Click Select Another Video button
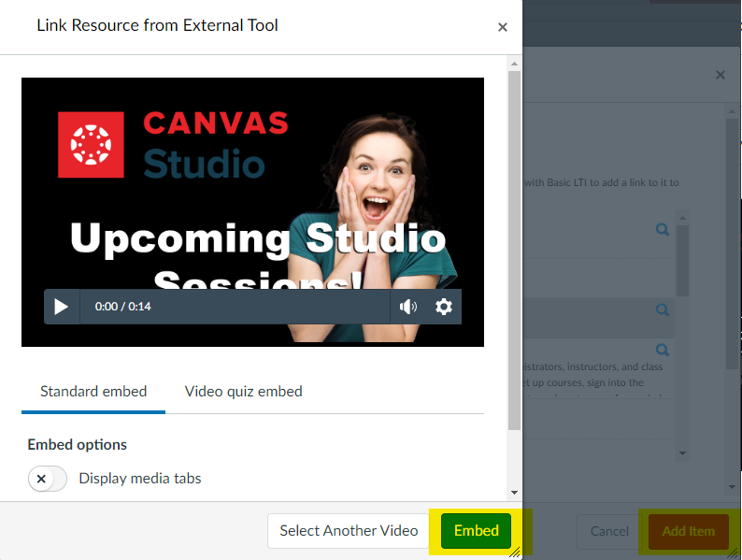742x560 pixels. pyautogui.click(x=349, y=531)
